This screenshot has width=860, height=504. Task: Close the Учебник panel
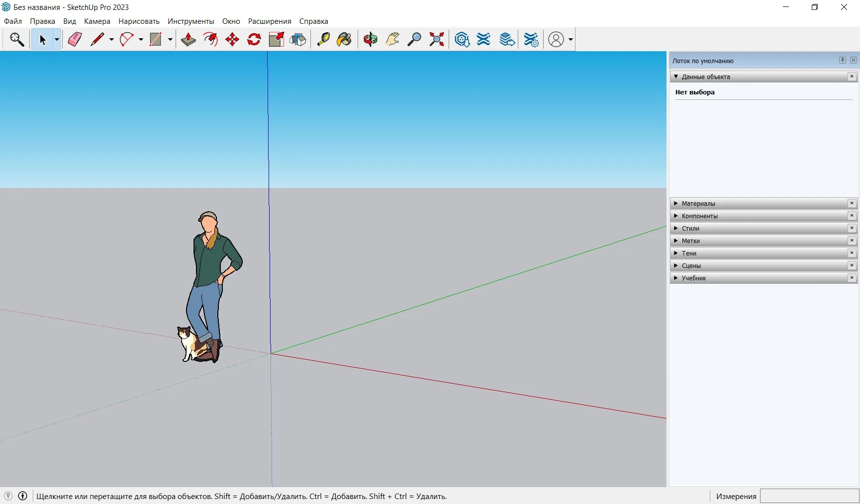click(852, 278)
